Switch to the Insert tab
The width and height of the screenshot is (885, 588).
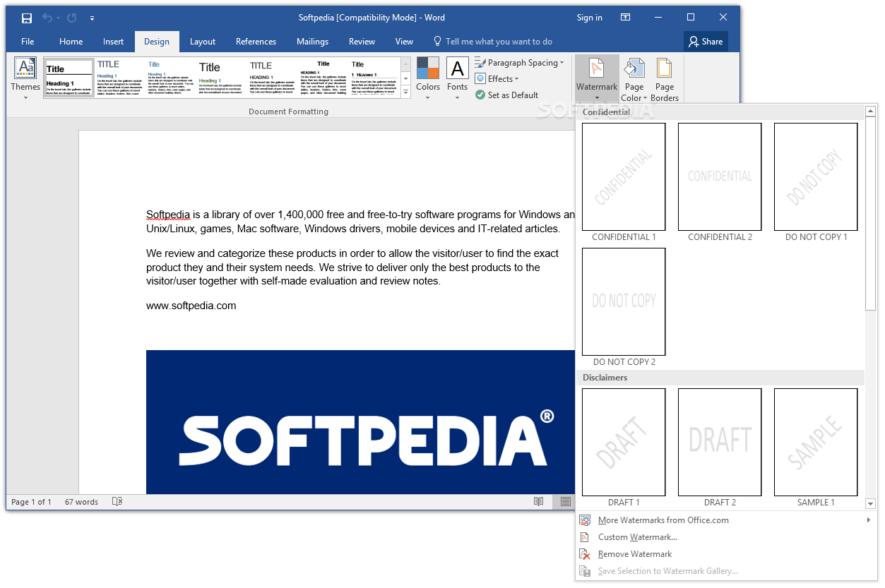tap(113, 42)
